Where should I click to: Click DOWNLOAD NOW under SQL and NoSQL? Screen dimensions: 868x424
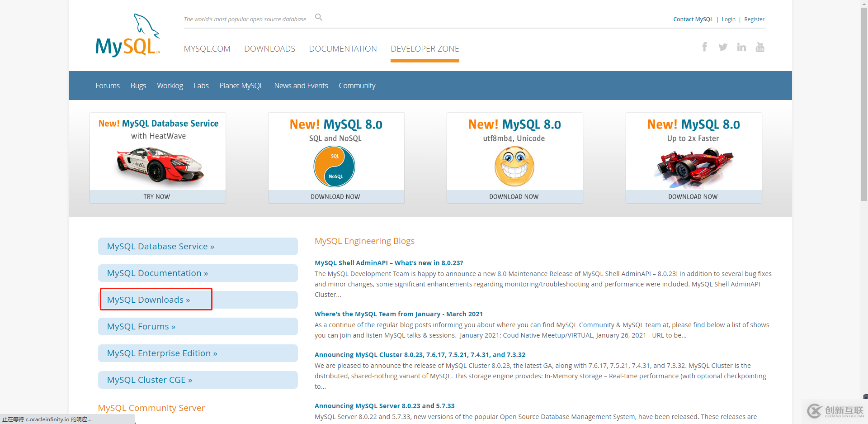pos(336,197)
